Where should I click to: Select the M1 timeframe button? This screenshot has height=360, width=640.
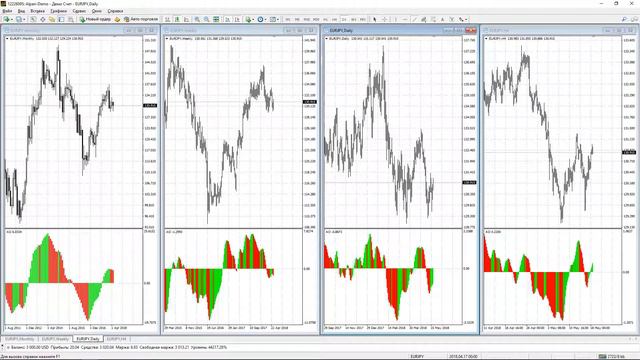coord(288,19)
